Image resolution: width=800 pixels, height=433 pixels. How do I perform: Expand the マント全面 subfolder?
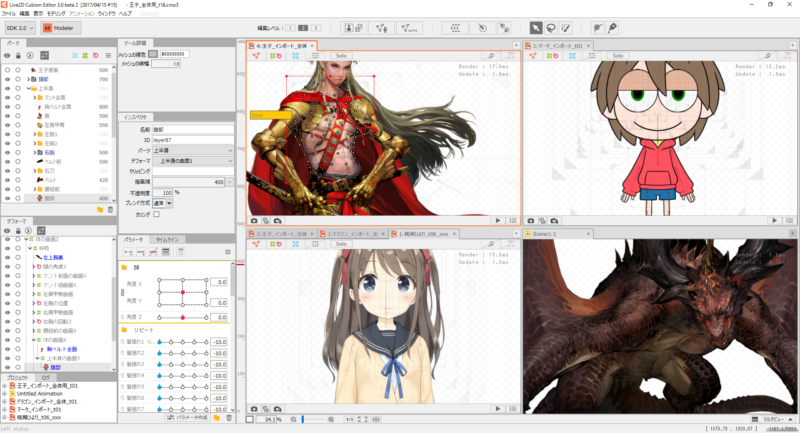(x=35, y=97)
